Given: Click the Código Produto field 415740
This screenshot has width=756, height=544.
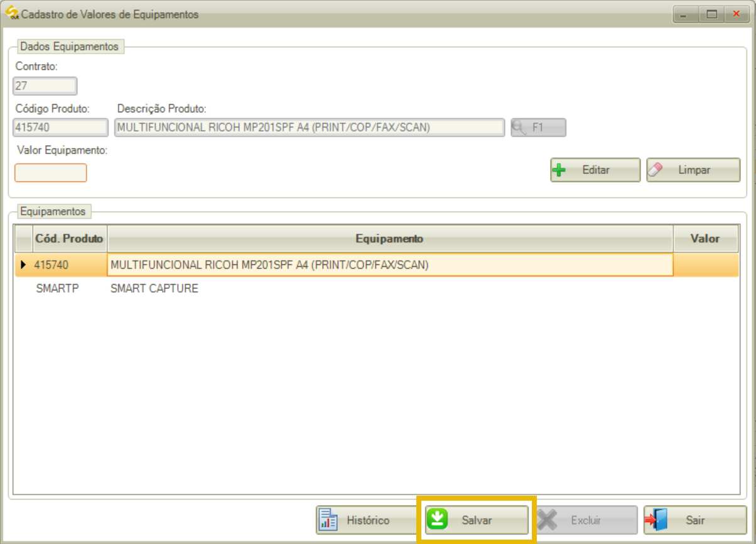Looking at the screenshot, I should click(x=61, y=128).
